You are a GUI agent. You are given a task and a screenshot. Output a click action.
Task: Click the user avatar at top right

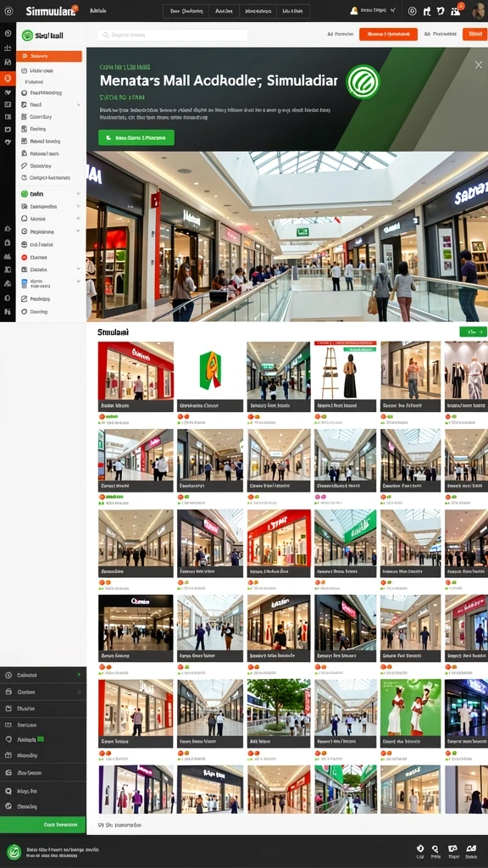tap(478, 10)
